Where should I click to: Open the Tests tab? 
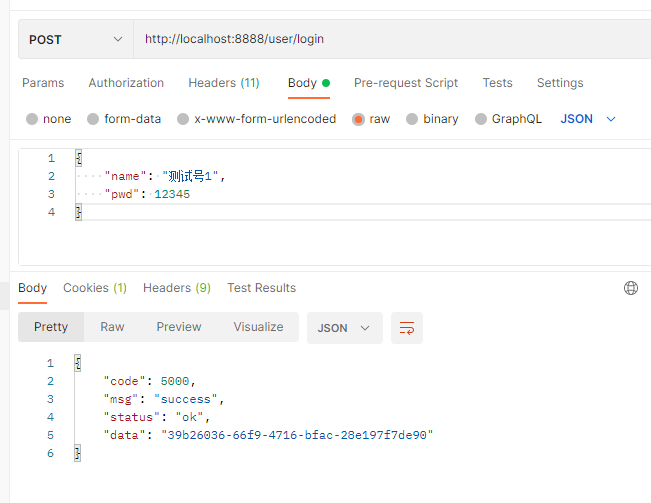(x=497, y=83)
